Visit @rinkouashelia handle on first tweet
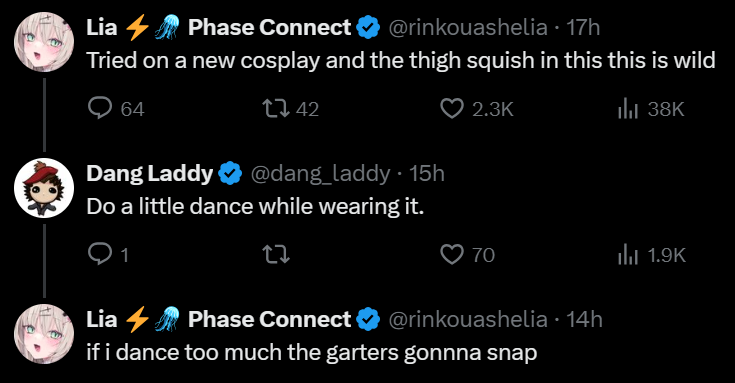735x383 pixels. 468,28
